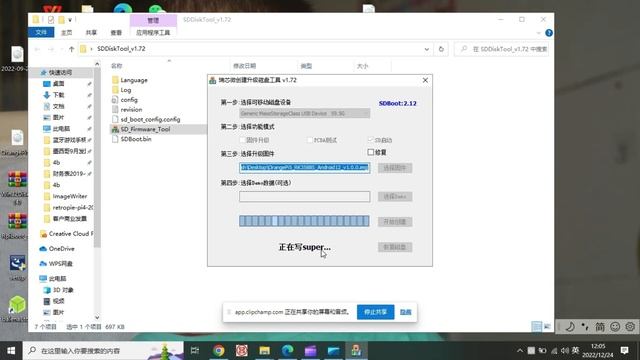Click the IME moon mode icon
The height and width of the screenshot is (360, 640).
tap(570, 327)
